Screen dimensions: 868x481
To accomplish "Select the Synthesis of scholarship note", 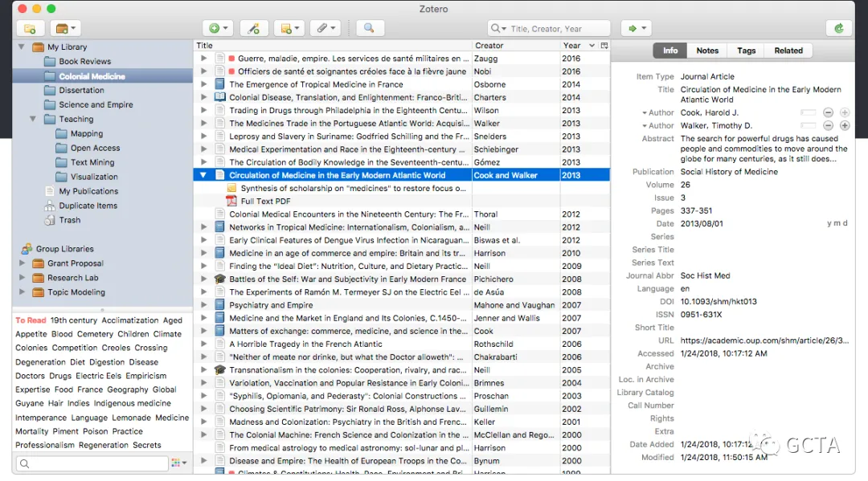I will click(353, 188).
